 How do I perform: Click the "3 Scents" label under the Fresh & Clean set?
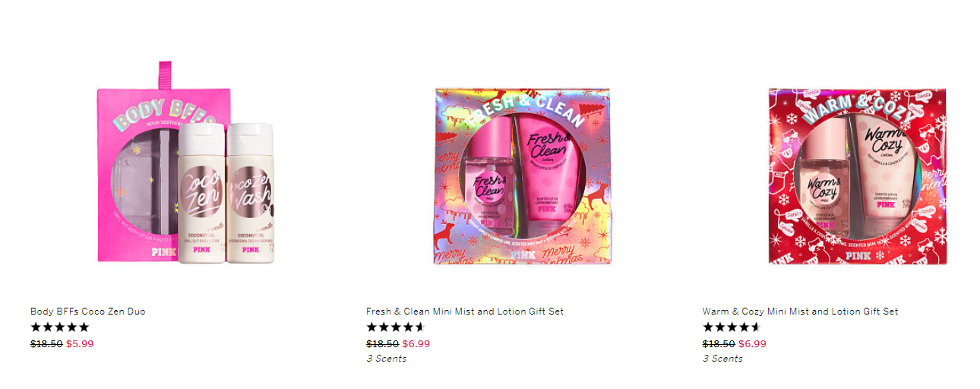(x=387, y=359)
